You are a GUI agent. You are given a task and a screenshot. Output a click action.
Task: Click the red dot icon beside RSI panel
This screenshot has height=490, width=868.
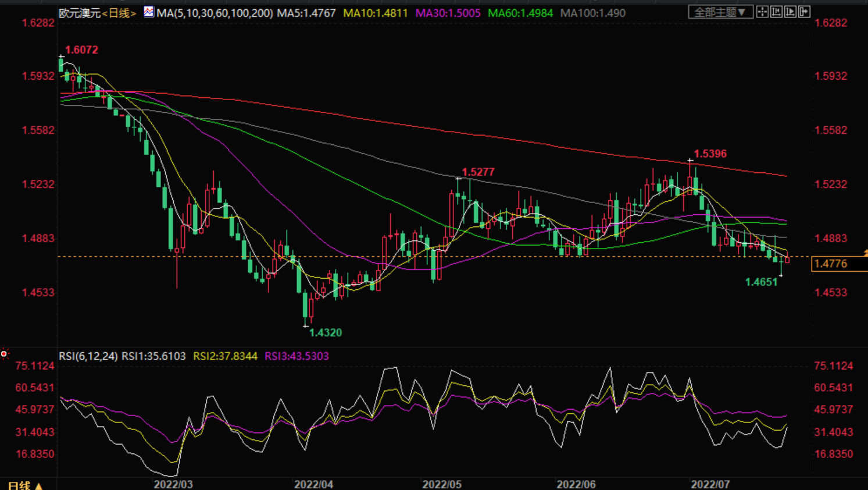(x=4, y=354)
